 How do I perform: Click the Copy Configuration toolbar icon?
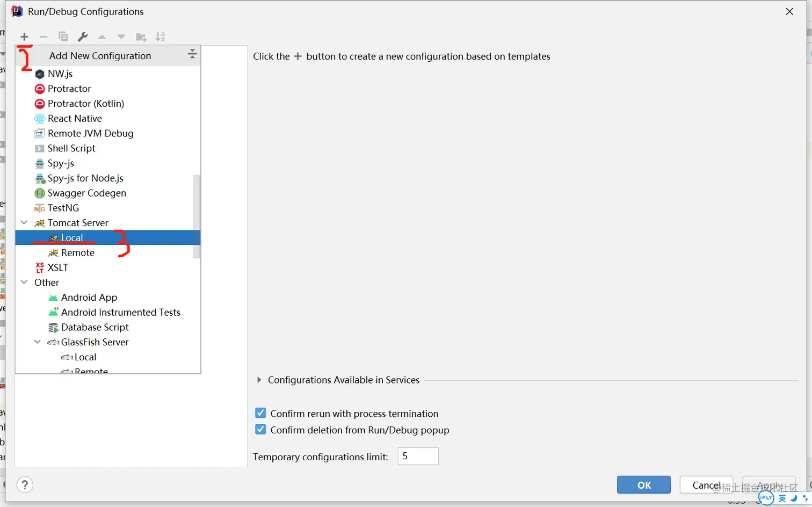pyautogui.click(x=63, y=37)
